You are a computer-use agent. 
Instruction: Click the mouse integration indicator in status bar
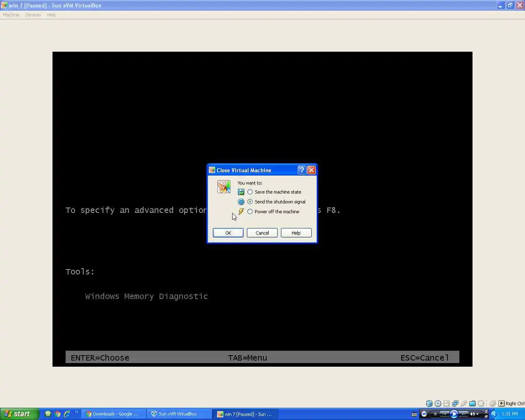(493, 404)
